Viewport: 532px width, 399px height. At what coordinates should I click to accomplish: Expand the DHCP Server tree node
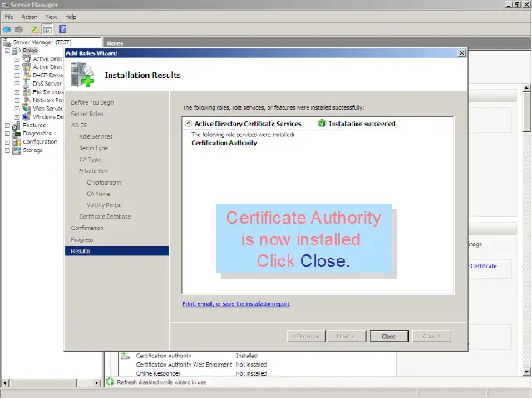(x=17, y=76)
